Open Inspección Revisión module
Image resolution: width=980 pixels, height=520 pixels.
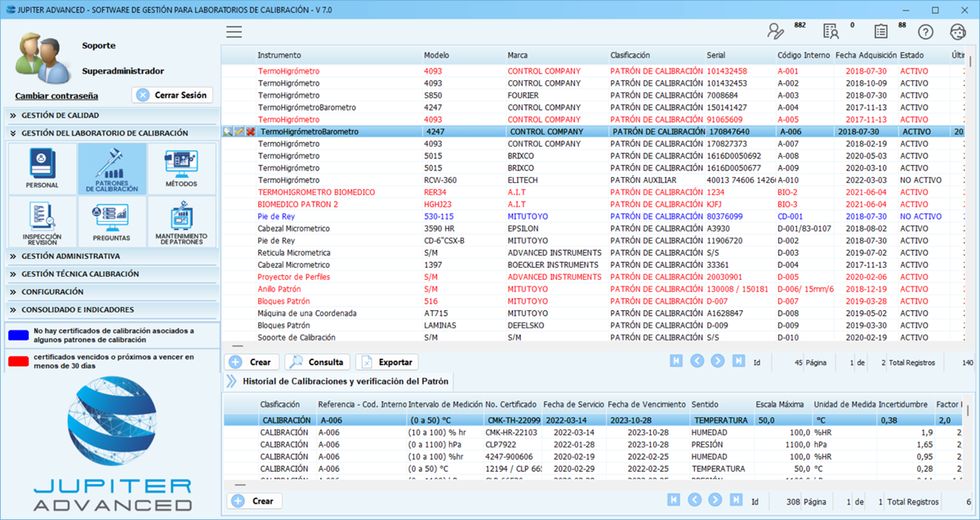[42, 222]
